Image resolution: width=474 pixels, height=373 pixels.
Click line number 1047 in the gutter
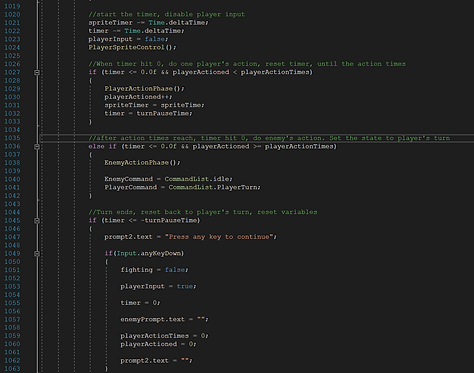pyautogui.click(x=12, y=237)
